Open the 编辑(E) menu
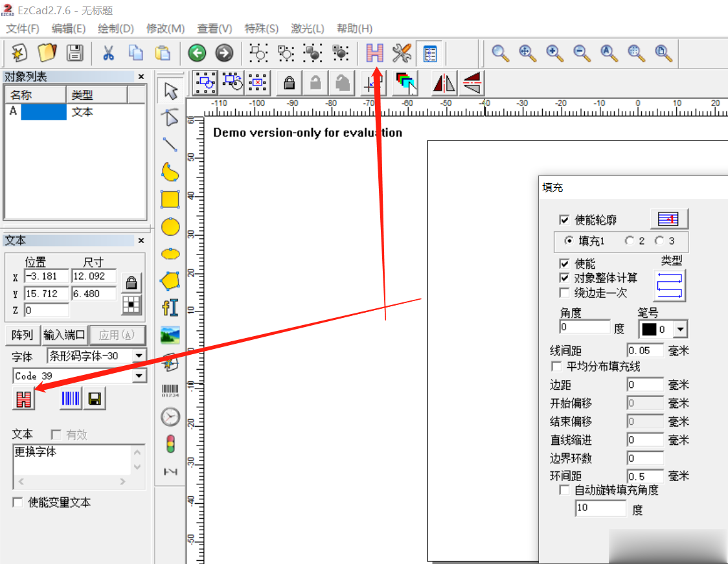The image size is (728, 564). pyautogui.click(x=69, y=28)
